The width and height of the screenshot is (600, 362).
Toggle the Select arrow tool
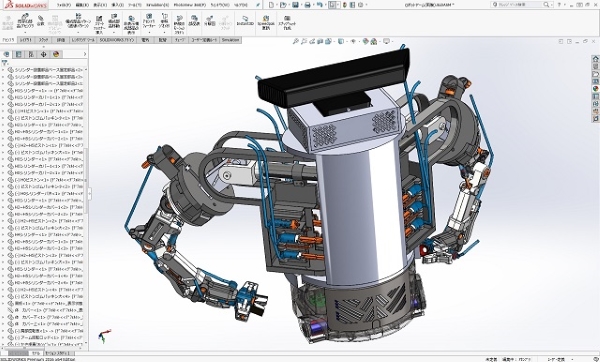332,5
